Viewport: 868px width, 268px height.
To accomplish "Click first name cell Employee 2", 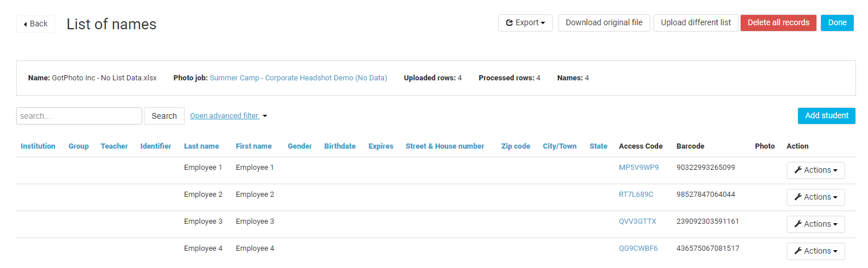I will [255, 195].
